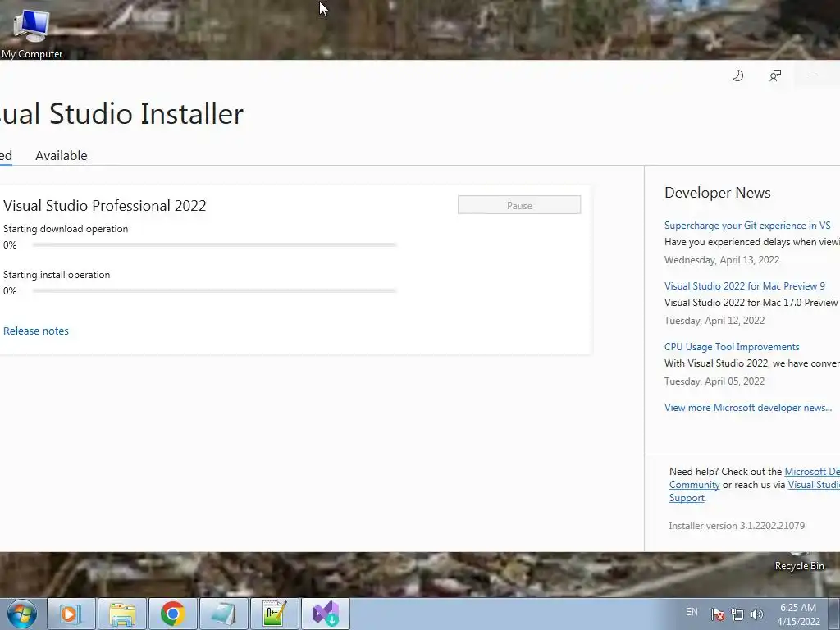Open 'Visual Studio 2022 for Mac Preview 9' article
Screen dimensions: 840x630
coord(745,286)
